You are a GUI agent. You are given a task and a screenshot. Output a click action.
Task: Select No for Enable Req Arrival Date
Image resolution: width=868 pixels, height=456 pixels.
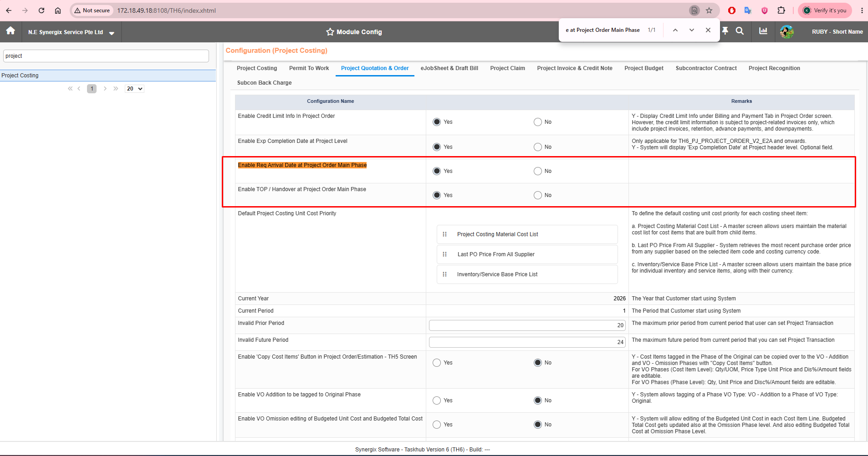click(x=538, y=171)
